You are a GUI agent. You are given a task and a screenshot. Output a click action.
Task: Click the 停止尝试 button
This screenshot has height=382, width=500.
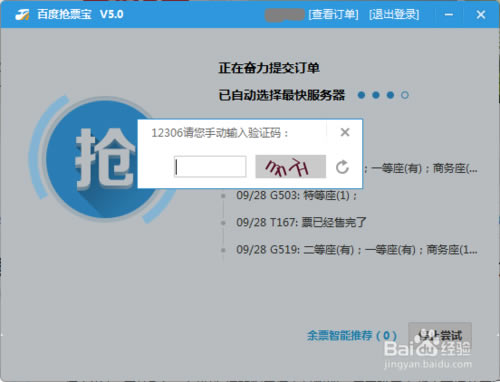(x=440, y=335)
